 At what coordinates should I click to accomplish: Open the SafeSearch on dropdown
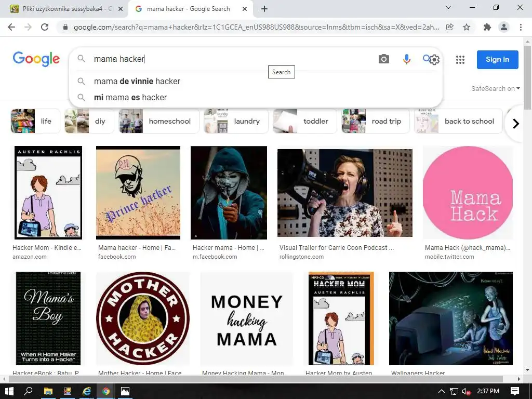495,88
